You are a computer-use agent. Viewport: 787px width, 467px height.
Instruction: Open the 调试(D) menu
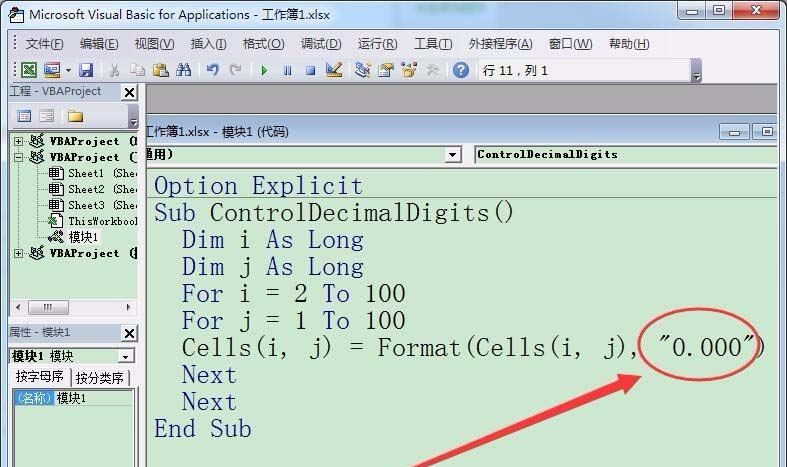pyautogui.click(x=321, y=44)
